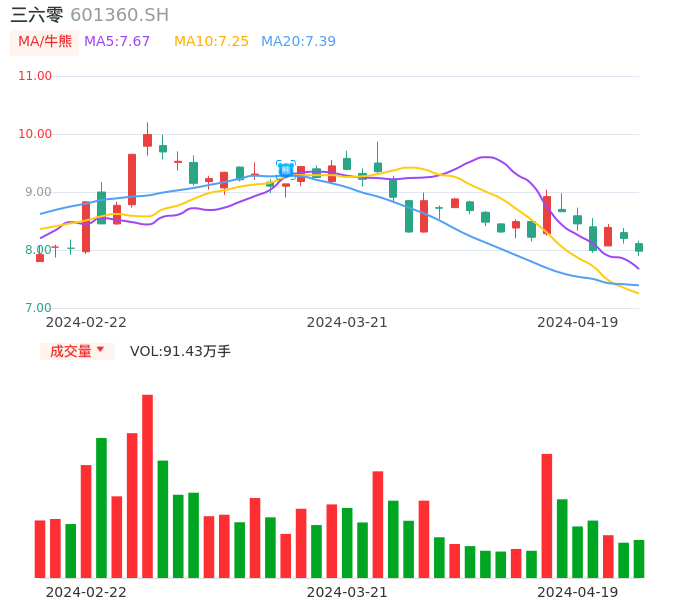Screen dimensions: 686x606
Task: Toggle the MA10 moving average legend
Action: click(x=211, y=42)
